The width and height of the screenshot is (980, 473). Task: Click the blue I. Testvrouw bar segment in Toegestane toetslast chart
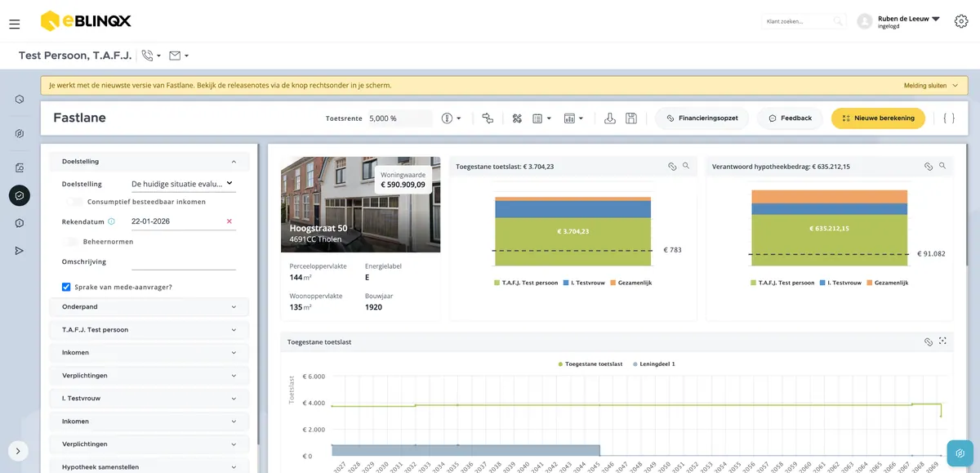(572, 210)
